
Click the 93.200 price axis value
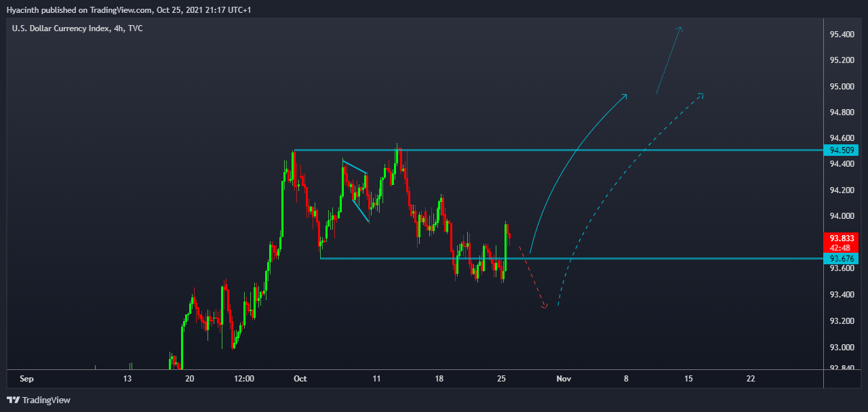pos(842,321)
